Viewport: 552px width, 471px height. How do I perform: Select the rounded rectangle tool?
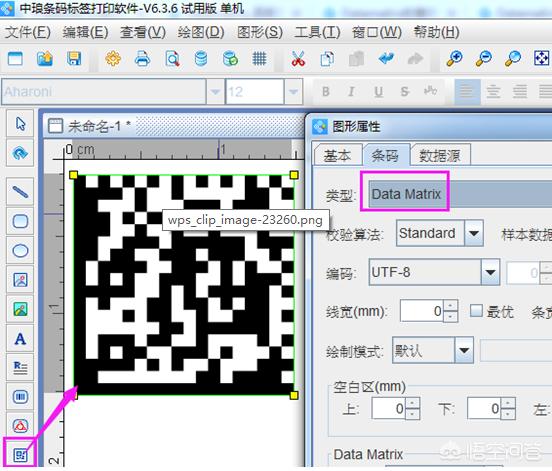point(20,221)
